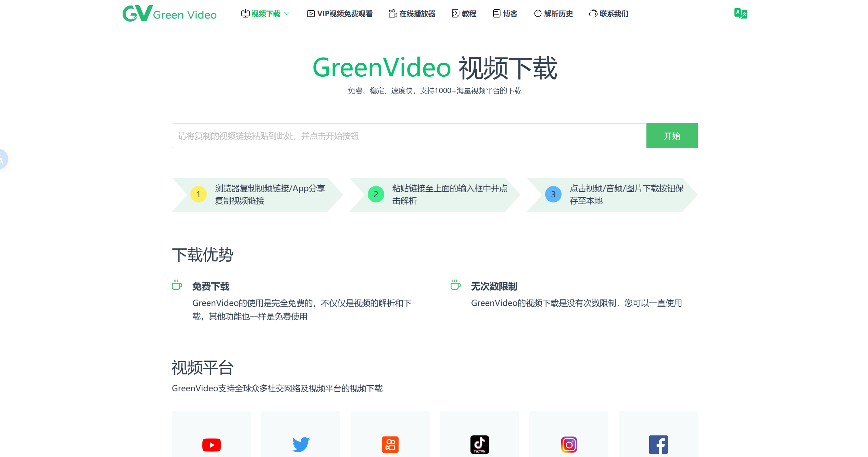
Task: Click step 3 点击视频/音频/图片下载按钮 banner
Action: pos(612,195)
